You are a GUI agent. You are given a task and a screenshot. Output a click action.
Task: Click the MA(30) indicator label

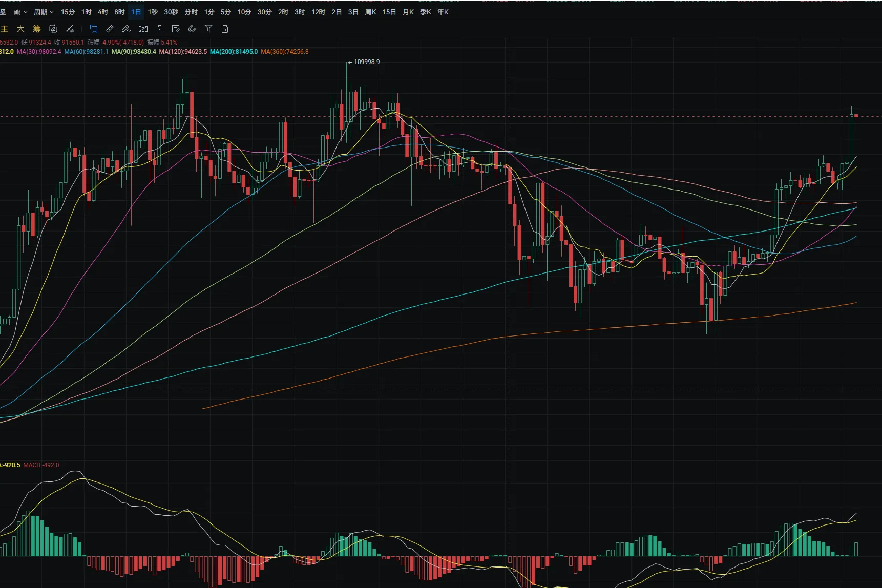tap(39, 52)
